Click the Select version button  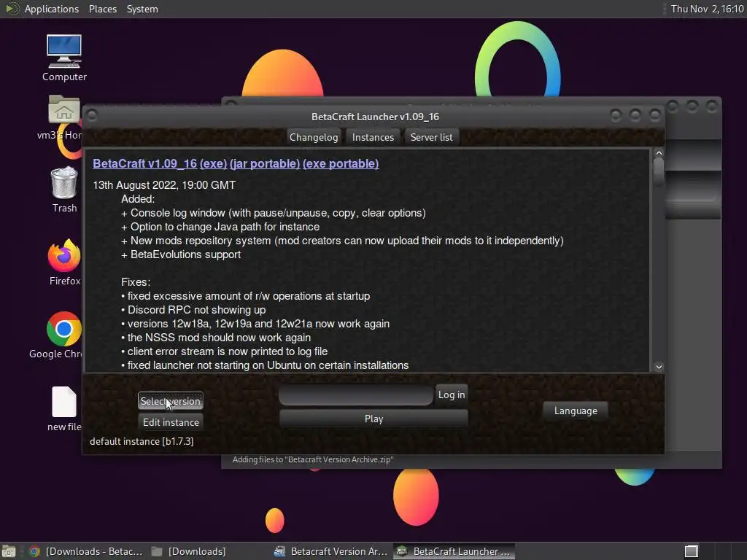(170, 401)
